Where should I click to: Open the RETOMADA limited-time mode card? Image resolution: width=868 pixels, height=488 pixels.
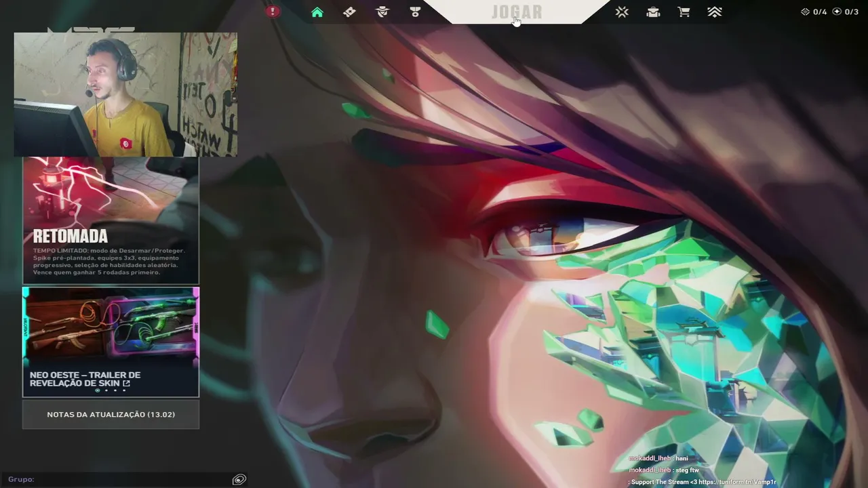(111, 220)
